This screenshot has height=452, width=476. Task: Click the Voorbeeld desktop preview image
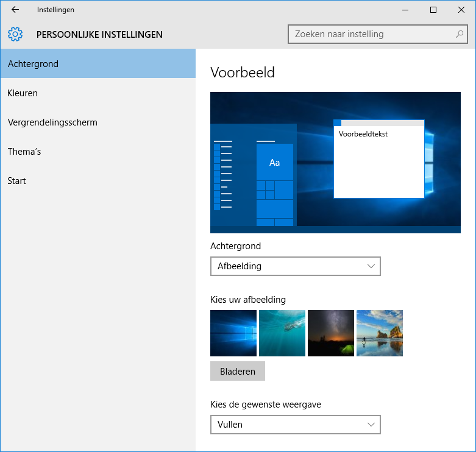pyautogui.click(x=335, y=163)
